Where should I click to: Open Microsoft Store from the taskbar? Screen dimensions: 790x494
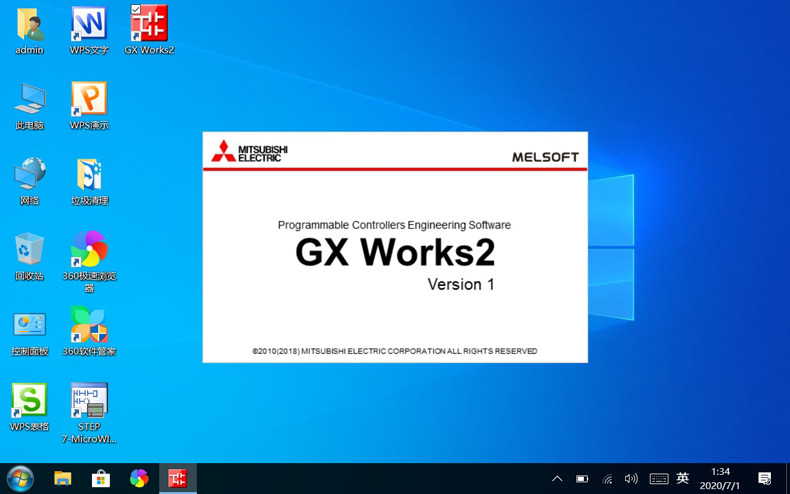101,478
